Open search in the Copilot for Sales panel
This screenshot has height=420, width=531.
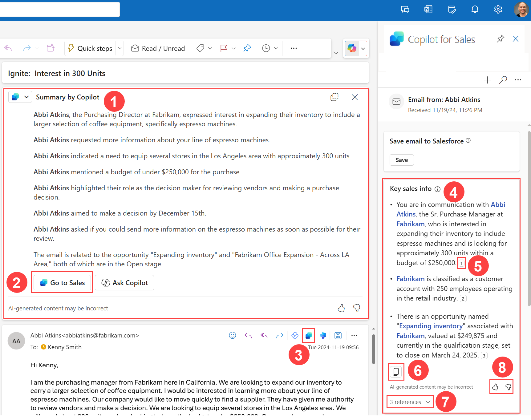(x=503, y=80)
